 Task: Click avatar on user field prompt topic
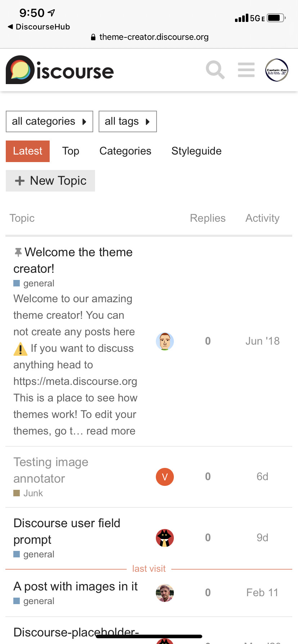(165, 538)
